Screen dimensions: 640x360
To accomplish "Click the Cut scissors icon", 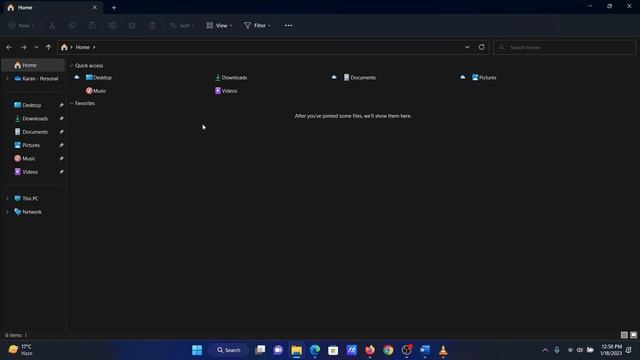I will click(x=52, y=25).
